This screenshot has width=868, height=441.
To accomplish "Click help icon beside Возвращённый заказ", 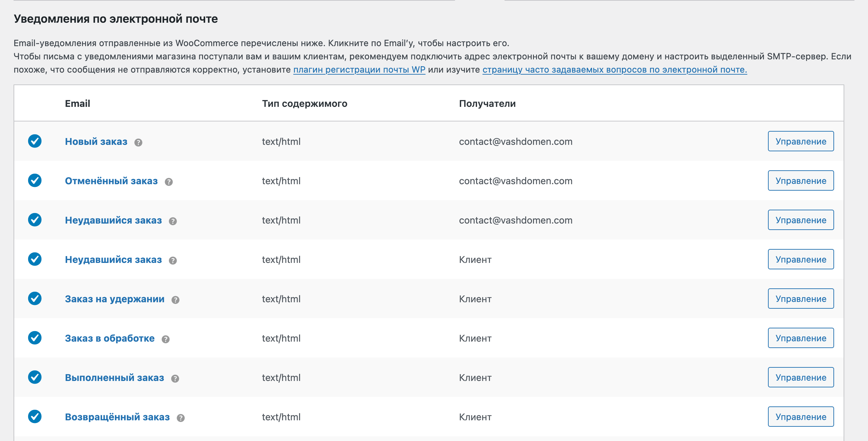I will (180, 418).
